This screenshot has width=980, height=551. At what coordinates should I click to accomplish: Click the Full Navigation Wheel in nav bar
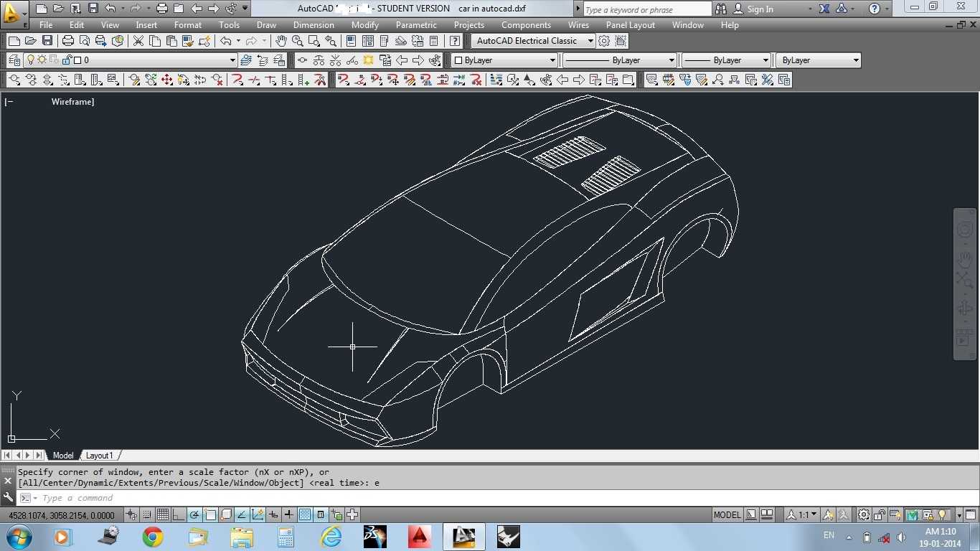[x=965, y=230]
